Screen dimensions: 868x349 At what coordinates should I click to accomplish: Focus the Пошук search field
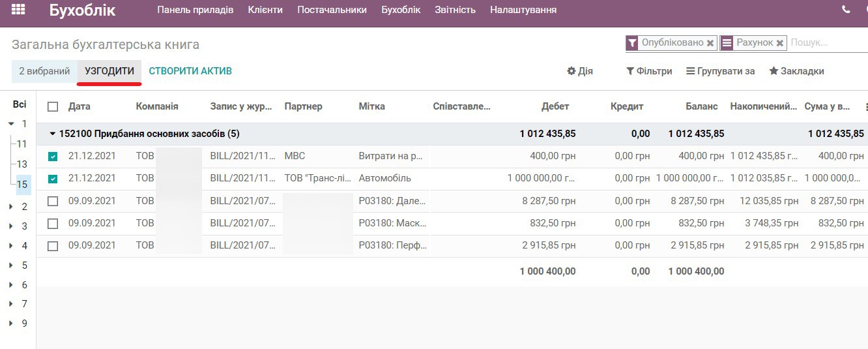pyautogui.click(x=828, y=43)
